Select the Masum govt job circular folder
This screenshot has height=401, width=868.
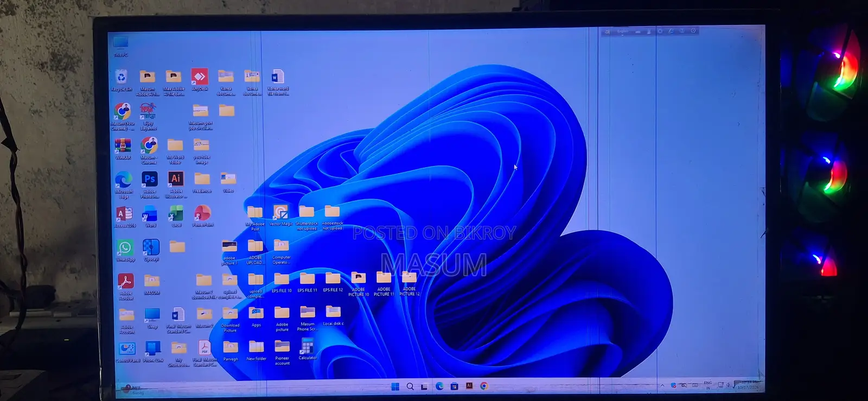pyautogui.click(x=201, y=117)
